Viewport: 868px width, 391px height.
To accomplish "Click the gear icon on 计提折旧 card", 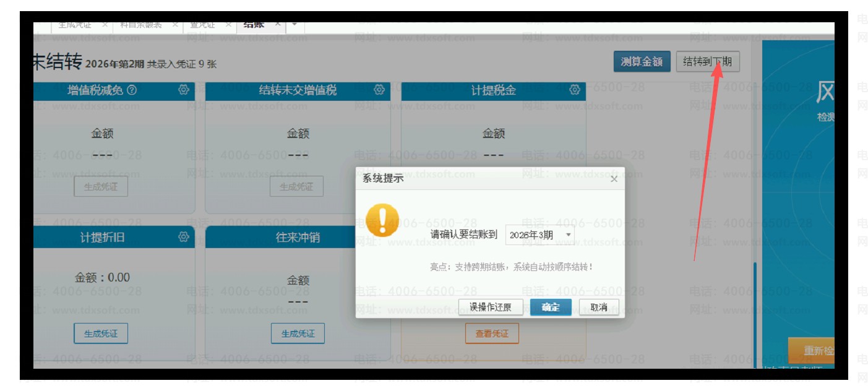I will coord(183,237).
